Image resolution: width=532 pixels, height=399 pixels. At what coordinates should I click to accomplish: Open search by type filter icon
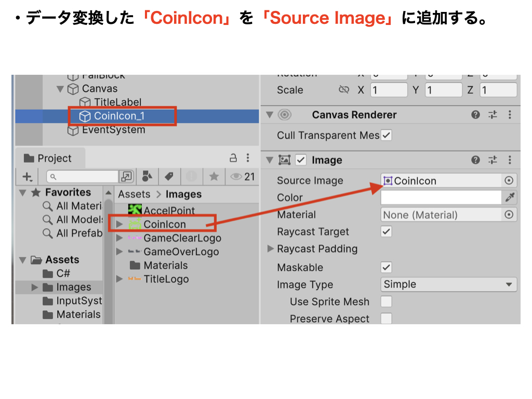click(x=148, y=177)
